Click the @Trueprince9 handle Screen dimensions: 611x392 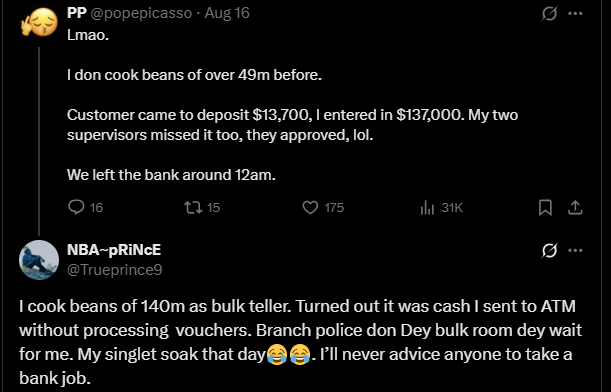coord(115,270)
